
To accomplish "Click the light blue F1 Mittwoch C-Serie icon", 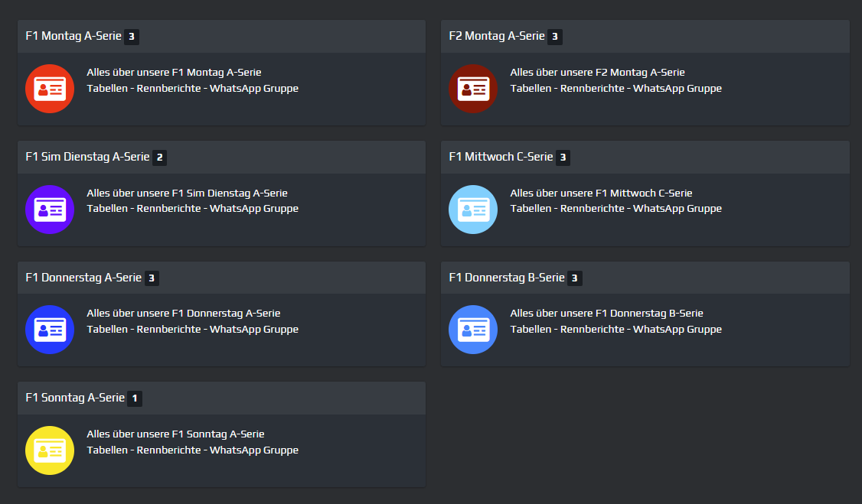I will [473, 209].
